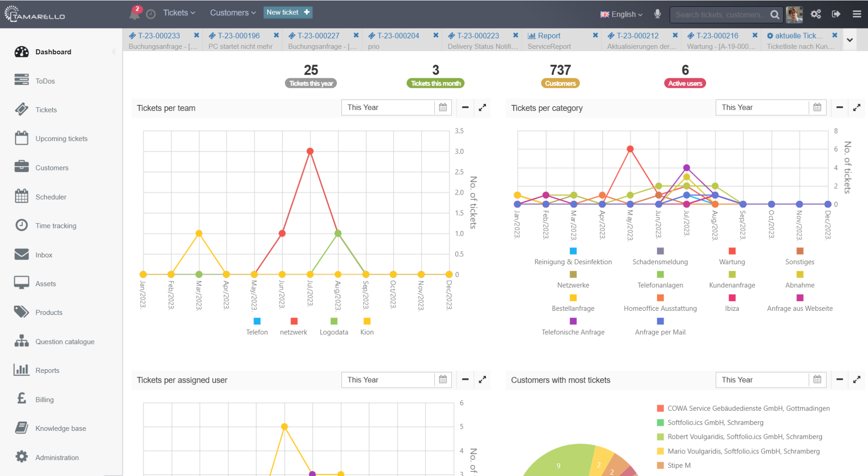
Task: Expand Customers with most tickets fullscreen
Action: point(857,380)
